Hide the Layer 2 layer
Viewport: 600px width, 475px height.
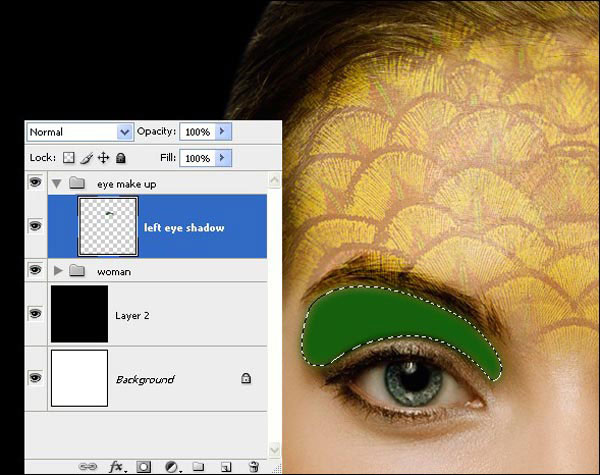coord(35,314)
